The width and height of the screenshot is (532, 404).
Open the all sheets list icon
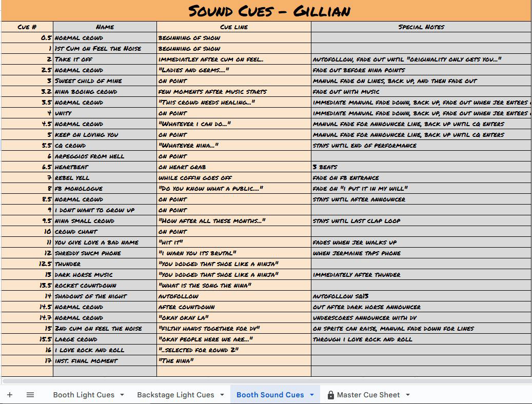30,395
